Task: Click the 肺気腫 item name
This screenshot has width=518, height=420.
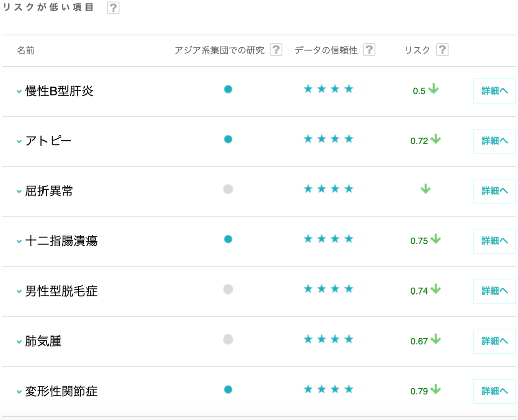Action: (x=44, y=342)
